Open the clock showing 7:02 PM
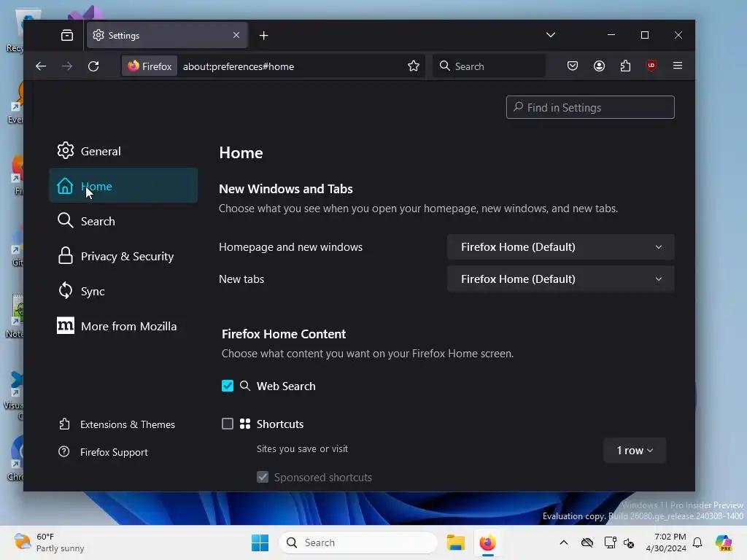Screen dimensions: 747x560 [665, 542]
